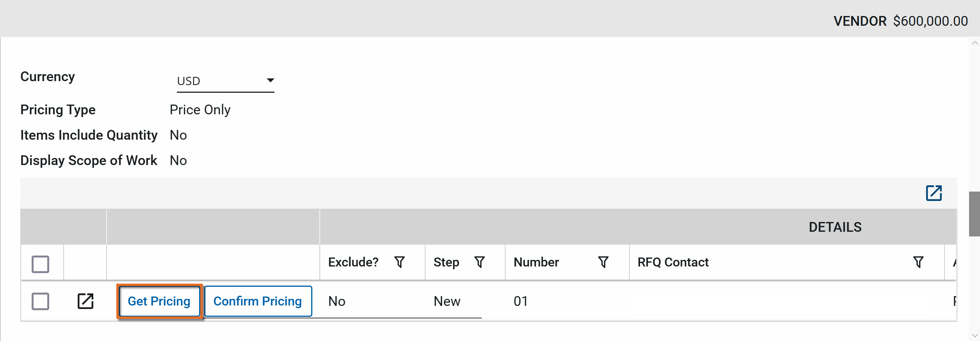This screenshot has height=341, width=980.
Task: Open the grid pop-out icon above DETAILS
Action: 934,193
